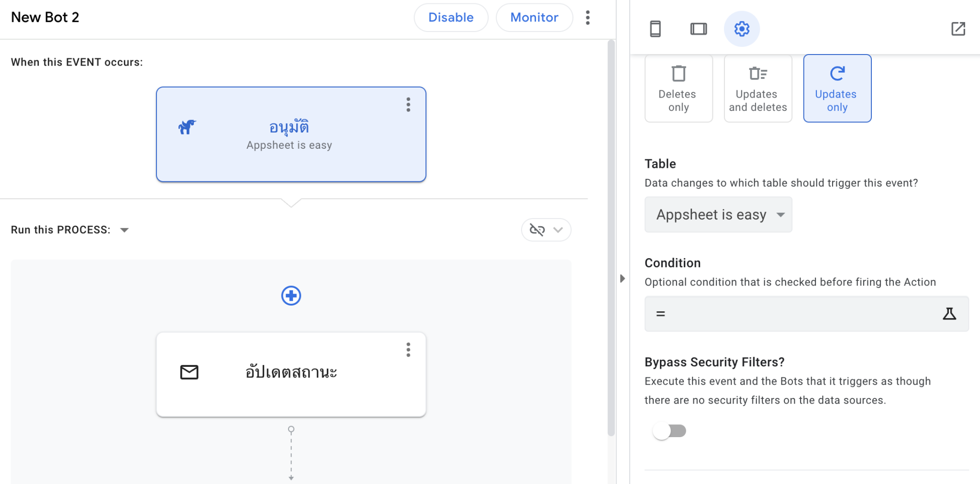This screenshot has height=484, width=980.
Task: Open the อัปเดตสถานะ step options menu
Action: coord(408,350)
